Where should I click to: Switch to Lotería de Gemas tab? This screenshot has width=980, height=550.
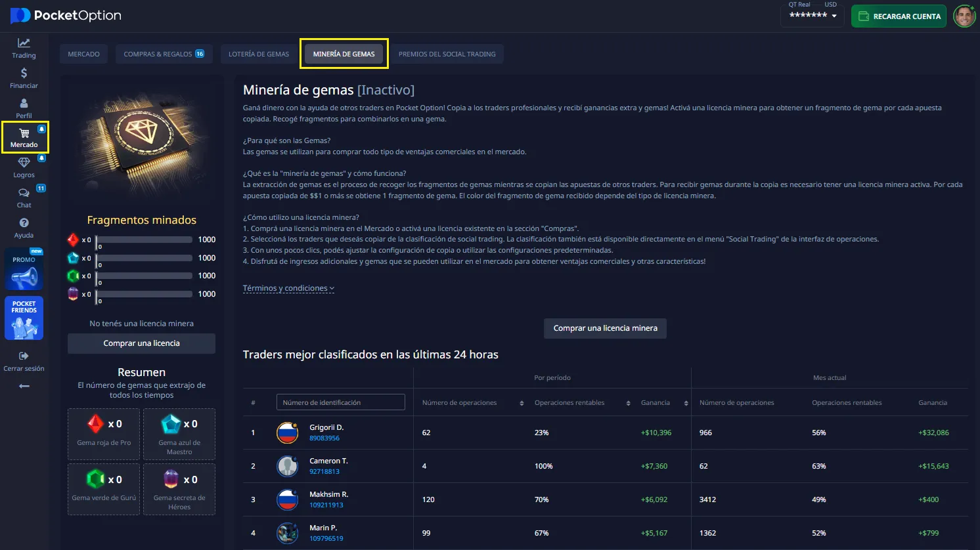(x=258, y=54)
